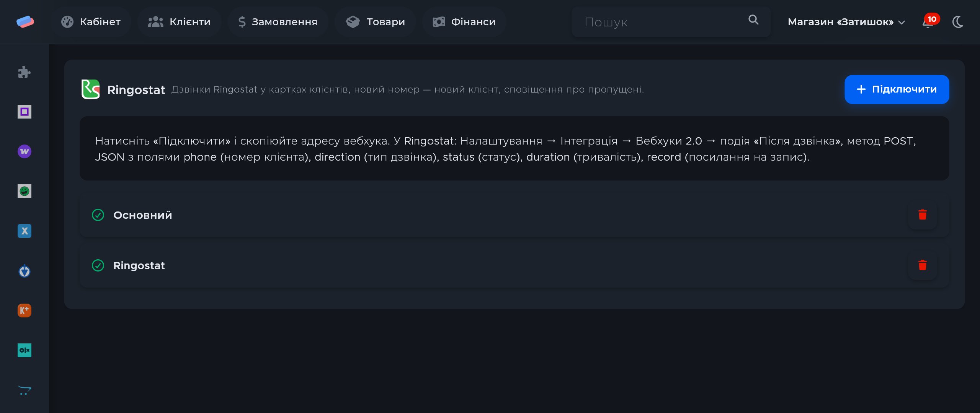This screenshot has width=980, height=413.
Task: Click the Підключити button
Action: [x=897, y=89]
